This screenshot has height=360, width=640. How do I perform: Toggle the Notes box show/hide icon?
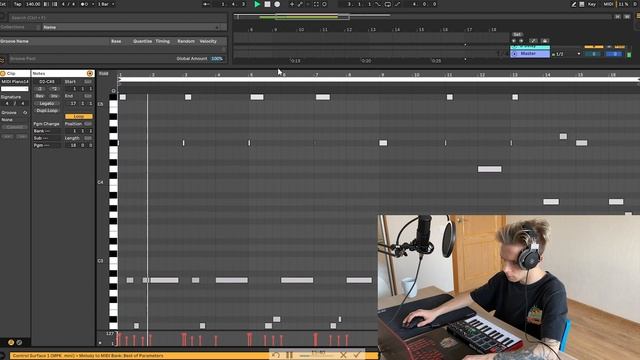coord(90,73)
